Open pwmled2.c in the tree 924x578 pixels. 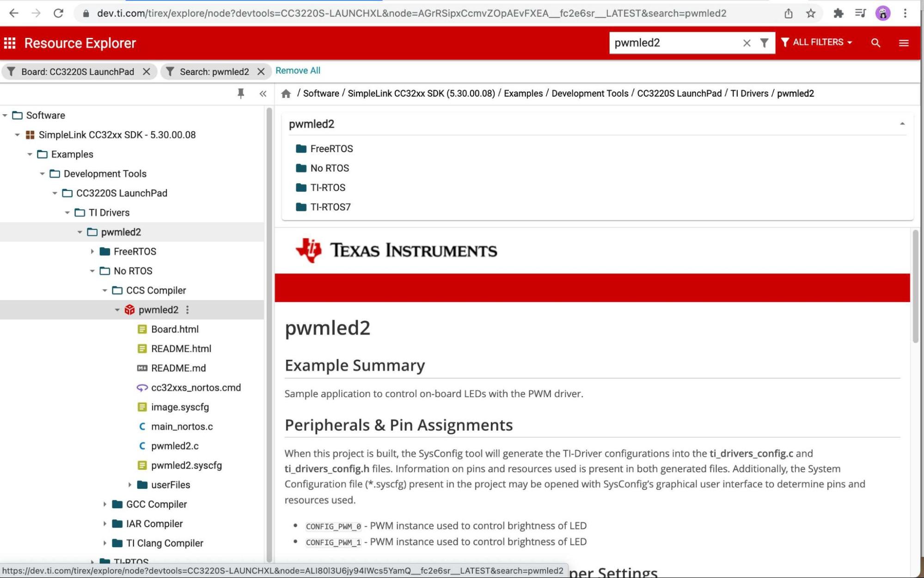175,446
